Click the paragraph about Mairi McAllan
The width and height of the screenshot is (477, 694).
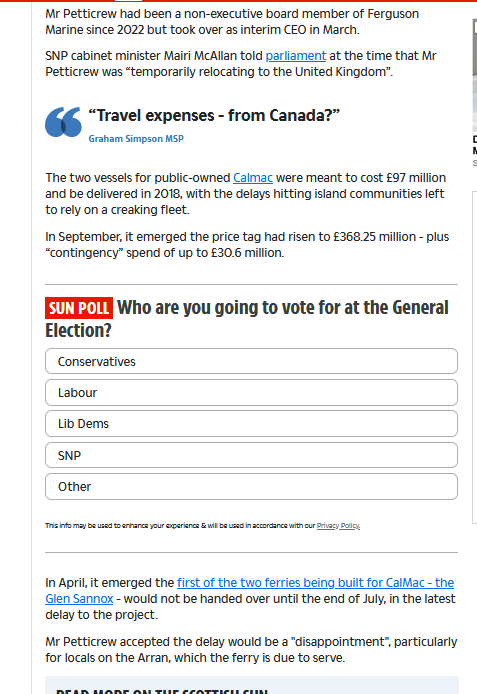point(241,64)
